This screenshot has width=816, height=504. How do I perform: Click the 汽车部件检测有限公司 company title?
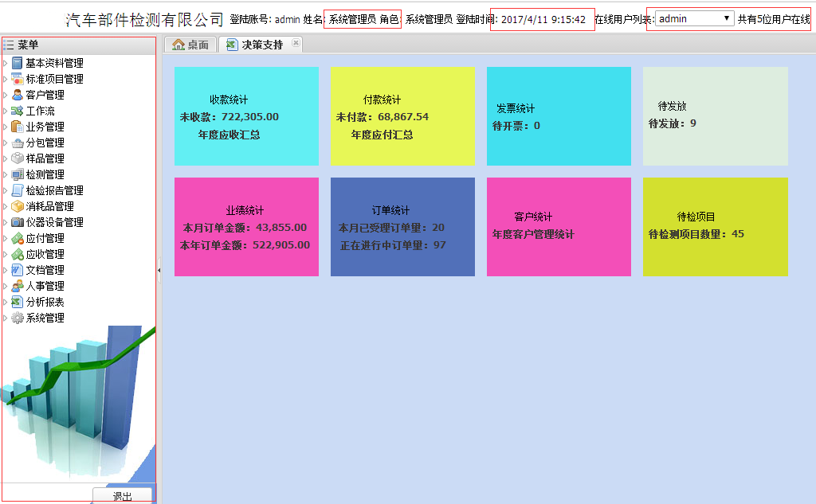[x=145, y=20]
